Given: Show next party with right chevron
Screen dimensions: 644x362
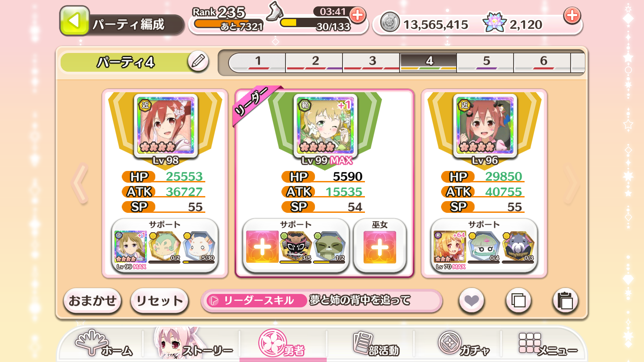Looking at the screenshot, I should point(571,183).
